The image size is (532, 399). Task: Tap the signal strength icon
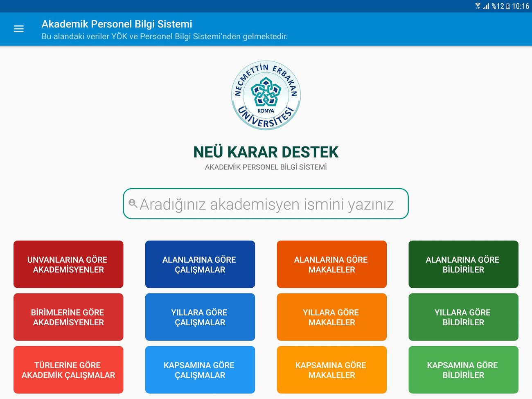pos(486,6)
